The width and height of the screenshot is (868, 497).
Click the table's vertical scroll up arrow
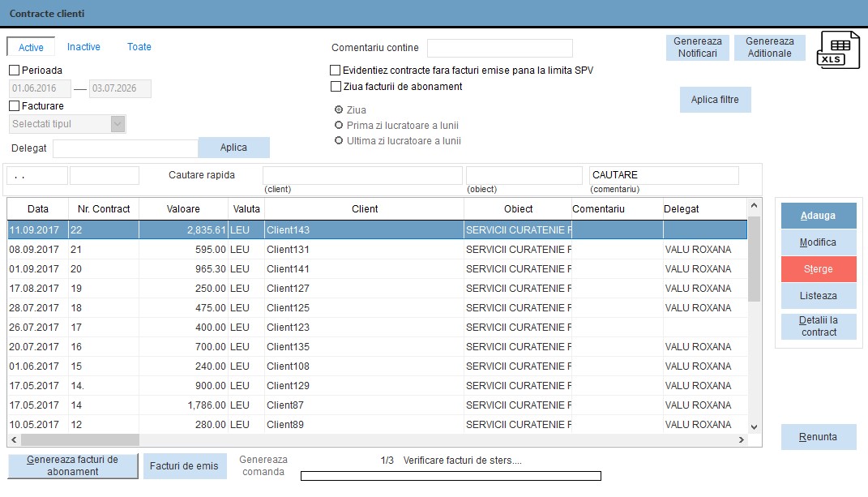(754, 206)
